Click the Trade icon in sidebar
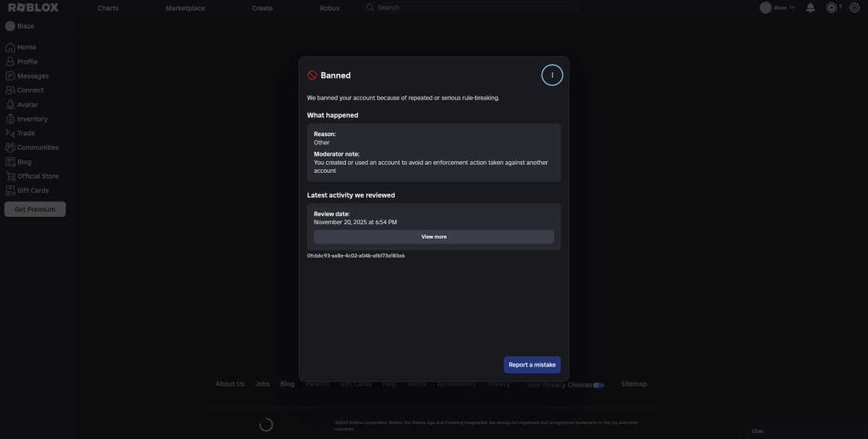 10,133
